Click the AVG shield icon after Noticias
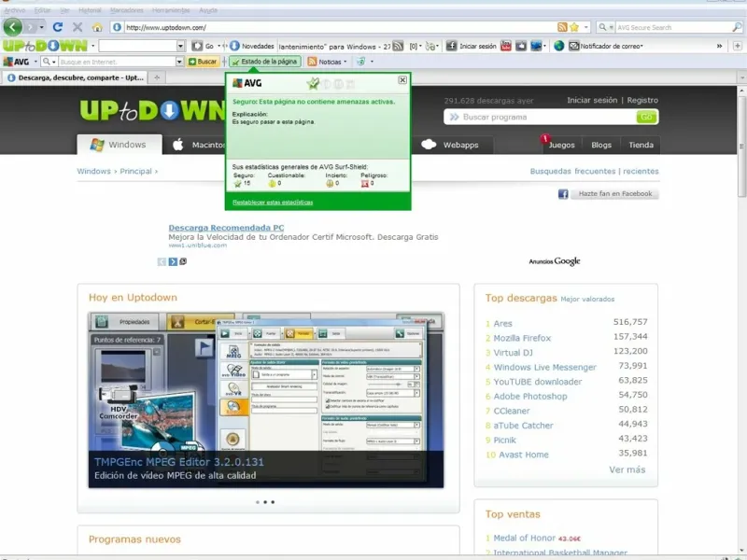 361,62
